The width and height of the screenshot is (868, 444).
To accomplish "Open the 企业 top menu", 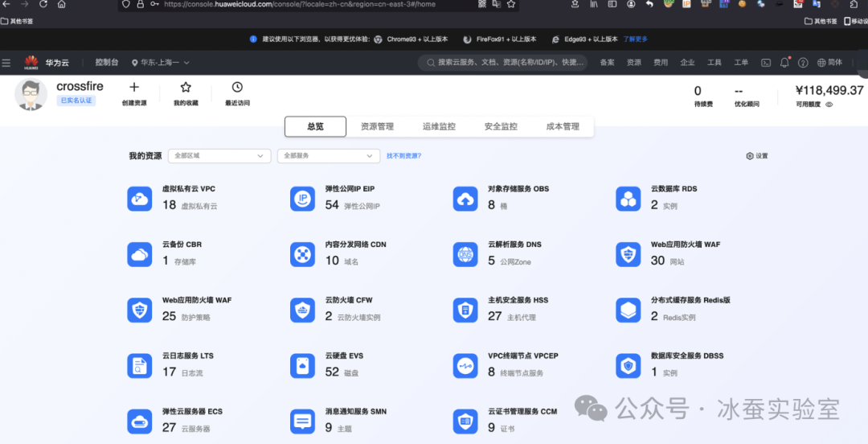I will [687, 63].
